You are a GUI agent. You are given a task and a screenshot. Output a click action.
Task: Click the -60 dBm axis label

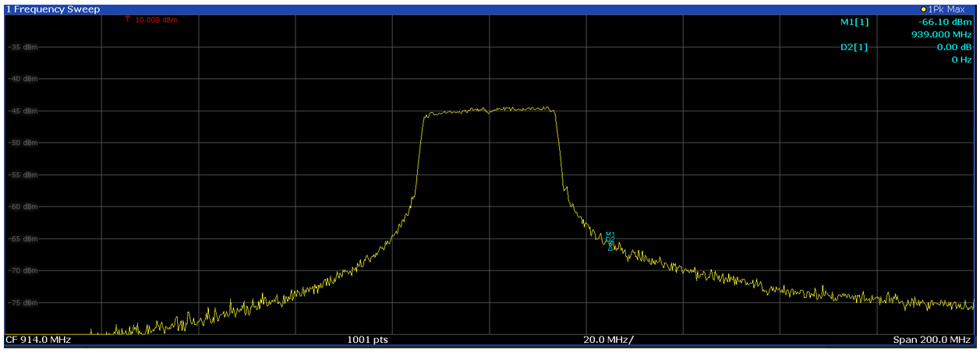[23, 207]
